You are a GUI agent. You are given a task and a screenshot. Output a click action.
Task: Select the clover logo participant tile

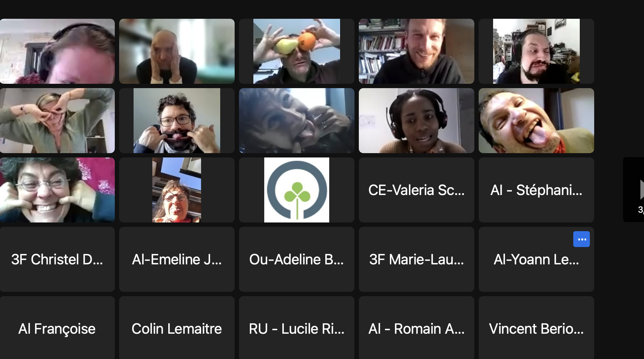click(x=297, y=190)
